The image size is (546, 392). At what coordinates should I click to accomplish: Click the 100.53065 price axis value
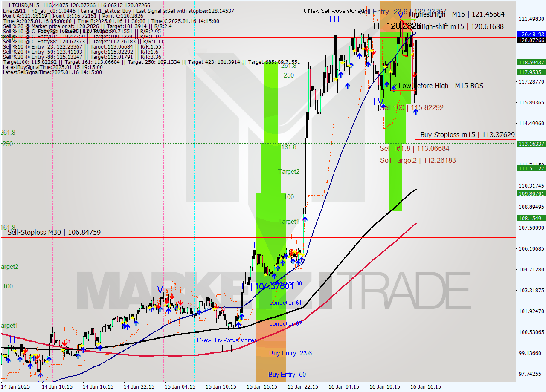click(531, 332)
